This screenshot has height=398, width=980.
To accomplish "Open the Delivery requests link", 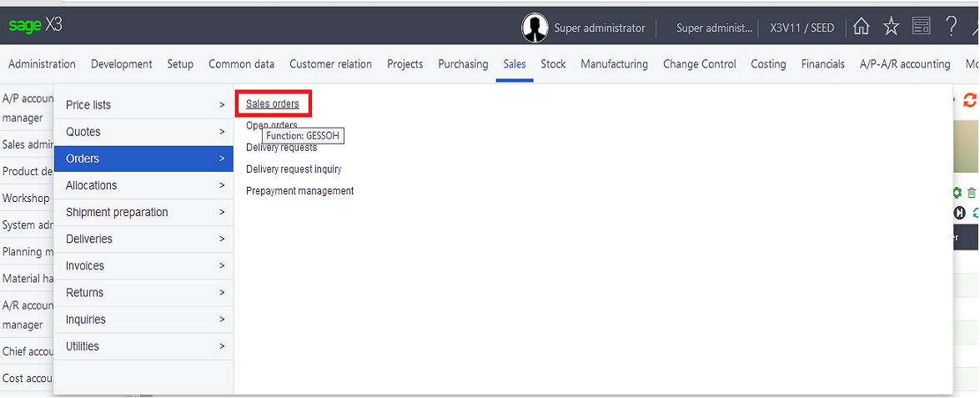I will (281, 148).
